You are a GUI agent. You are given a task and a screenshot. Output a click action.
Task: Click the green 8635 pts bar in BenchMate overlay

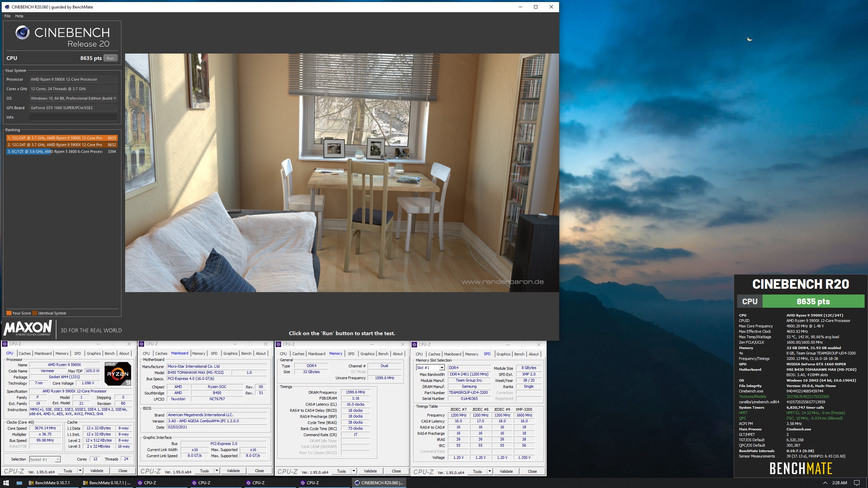point(813,302)
